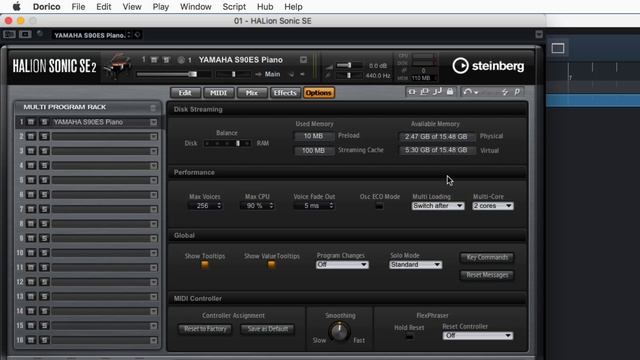Click the HALion Sonic SE 2 logo
This screenshot has width=640, height=360.
click(54, 66)
